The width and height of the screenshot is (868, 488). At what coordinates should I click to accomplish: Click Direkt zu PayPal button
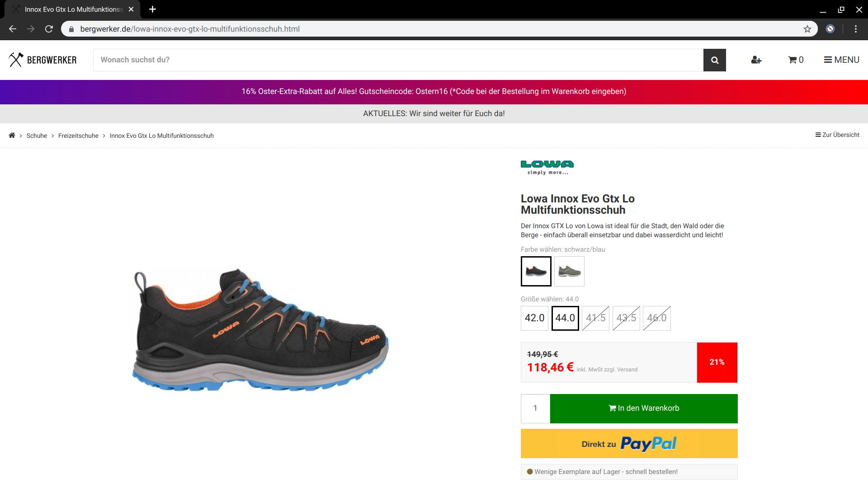tap(629, 444)
